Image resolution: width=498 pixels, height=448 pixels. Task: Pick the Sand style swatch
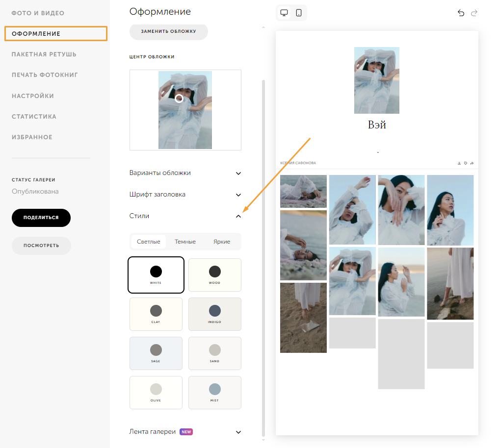[x=215, y=353]
